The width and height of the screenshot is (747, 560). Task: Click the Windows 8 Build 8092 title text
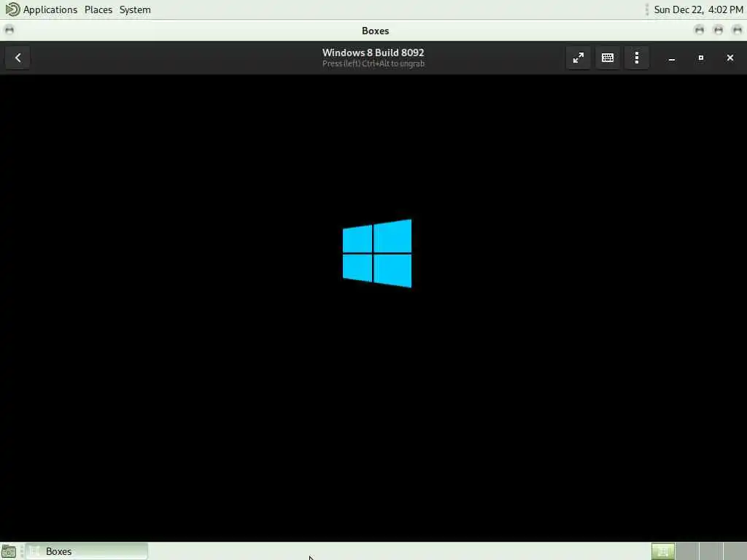tap(373, 52)
